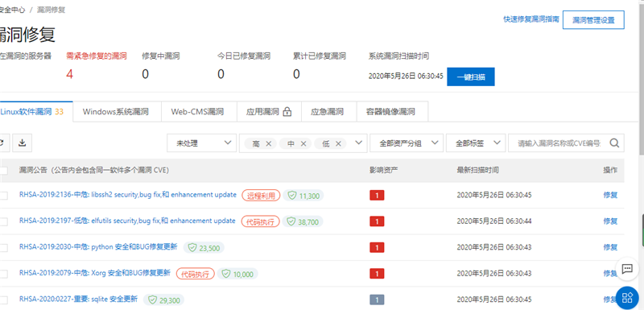
Task: Click shield 38,700 badge for elfutils
Action: coord(303,221)
